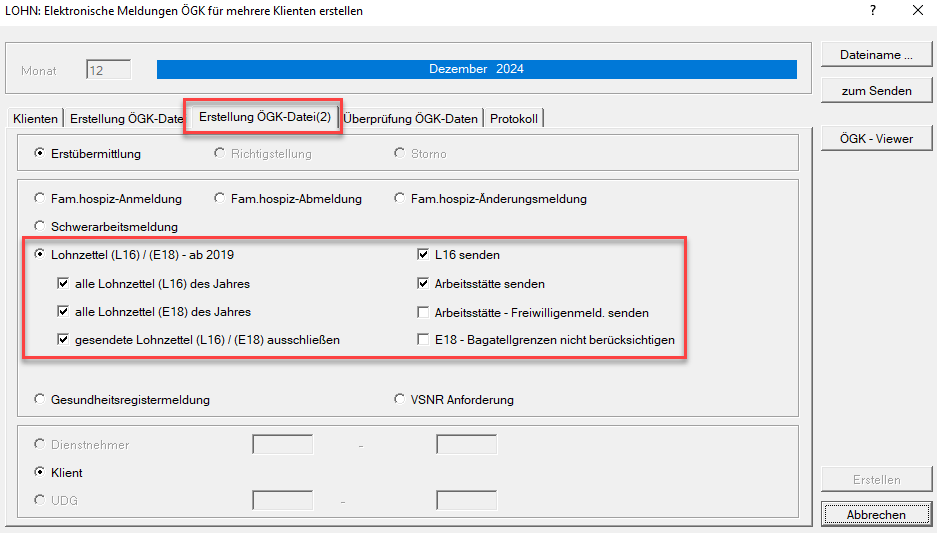This screenshot has width=937, height=533.
Task: Uncheck the L16 senden checkbox
Action: point(424,255)
